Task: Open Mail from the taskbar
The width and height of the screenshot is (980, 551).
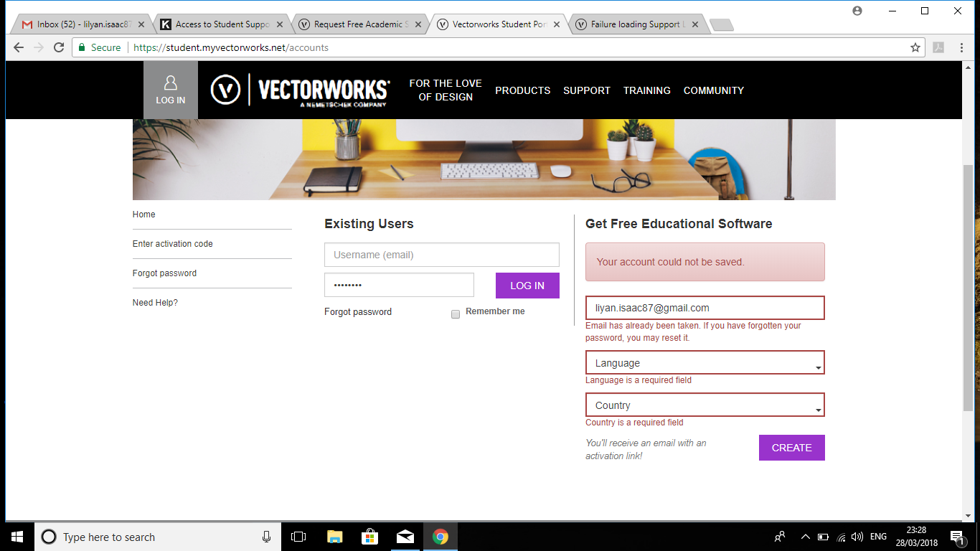Action: point(405,537)
